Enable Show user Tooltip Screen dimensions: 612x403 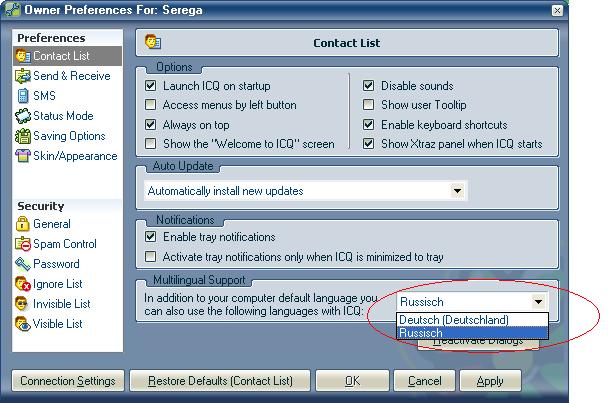[368, 105]
